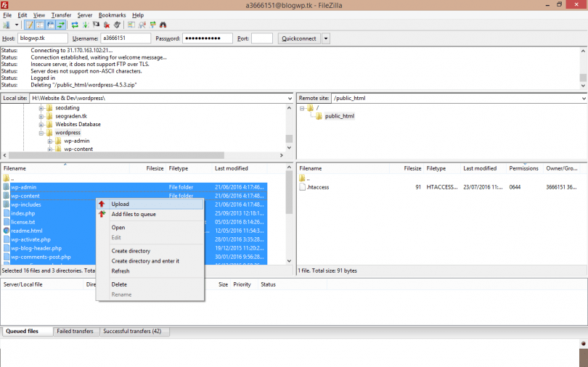Click the .htaccess file icon in the remote list
Viewport: 588px width, 367px height.
(302, 187)
